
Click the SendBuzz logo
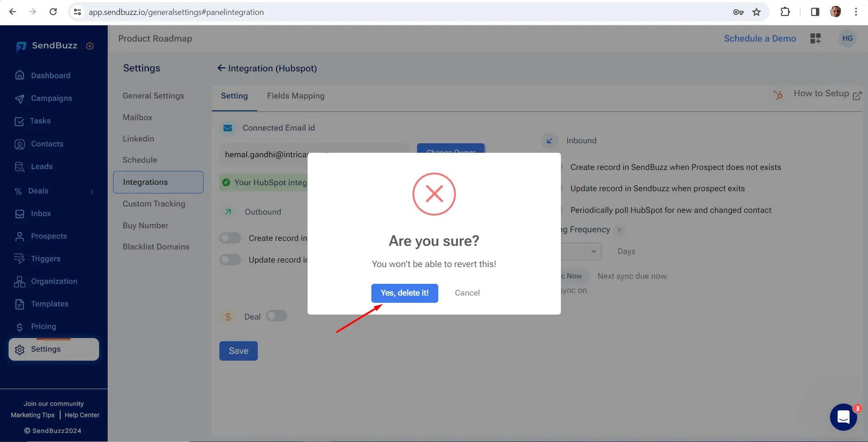click(46, 46)
